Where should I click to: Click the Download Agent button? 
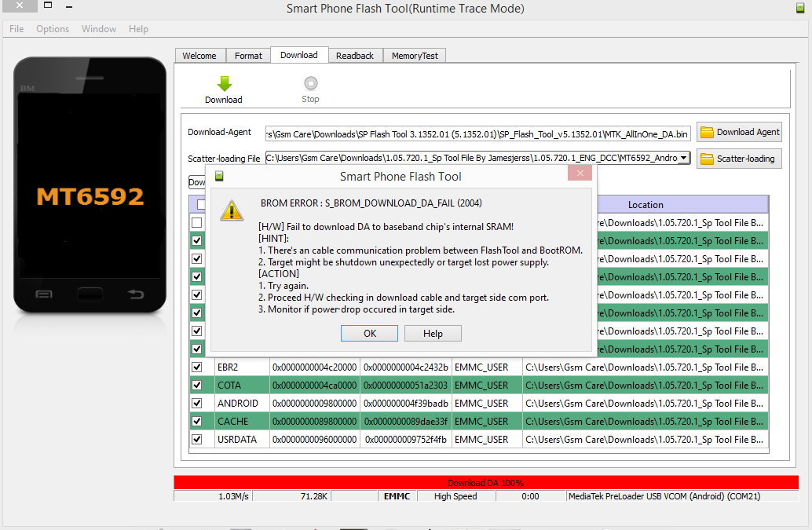click(739, 133)
